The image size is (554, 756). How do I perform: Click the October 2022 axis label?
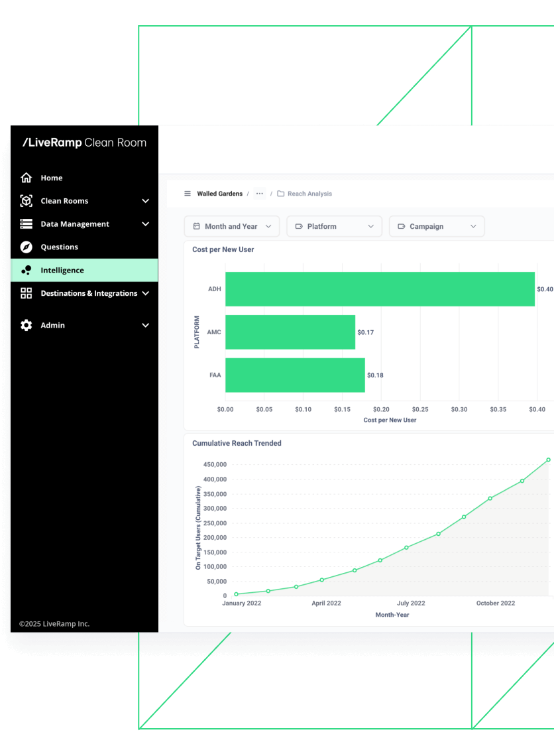(496, 603)
